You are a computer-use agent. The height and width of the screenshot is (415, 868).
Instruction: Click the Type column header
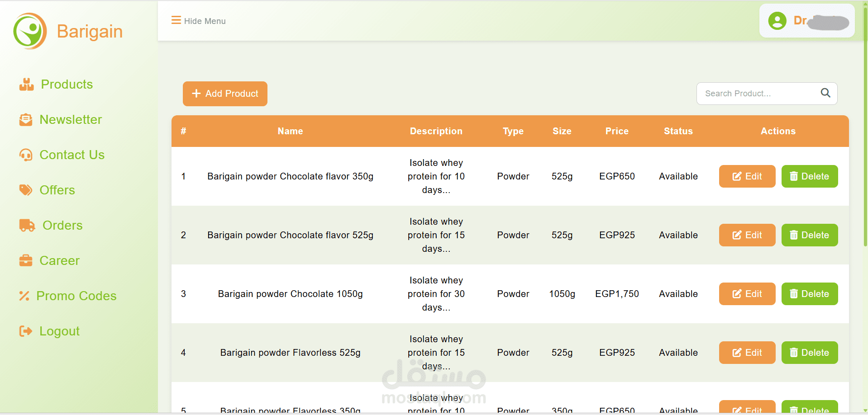click(513, 131)
